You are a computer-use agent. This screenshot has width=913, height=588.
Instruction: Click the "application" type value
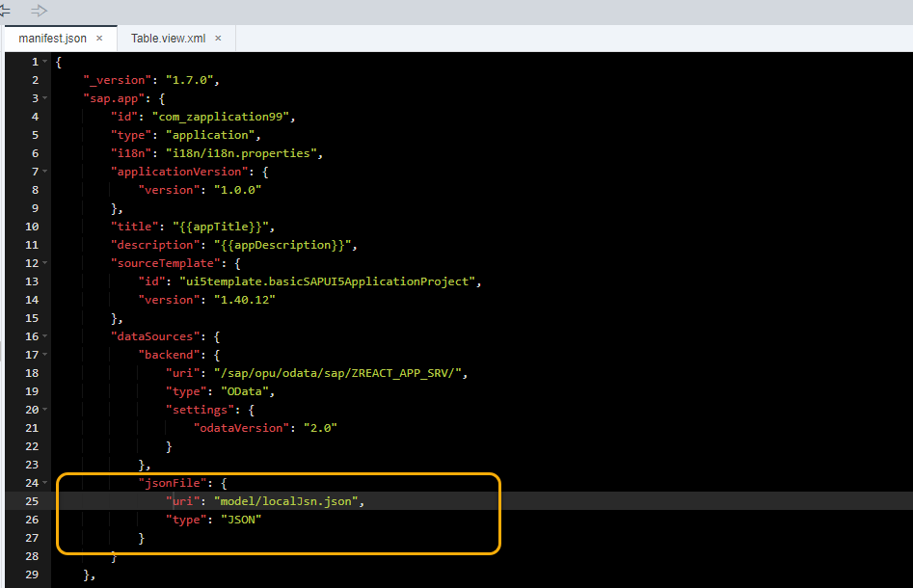[x=210, y=135]
